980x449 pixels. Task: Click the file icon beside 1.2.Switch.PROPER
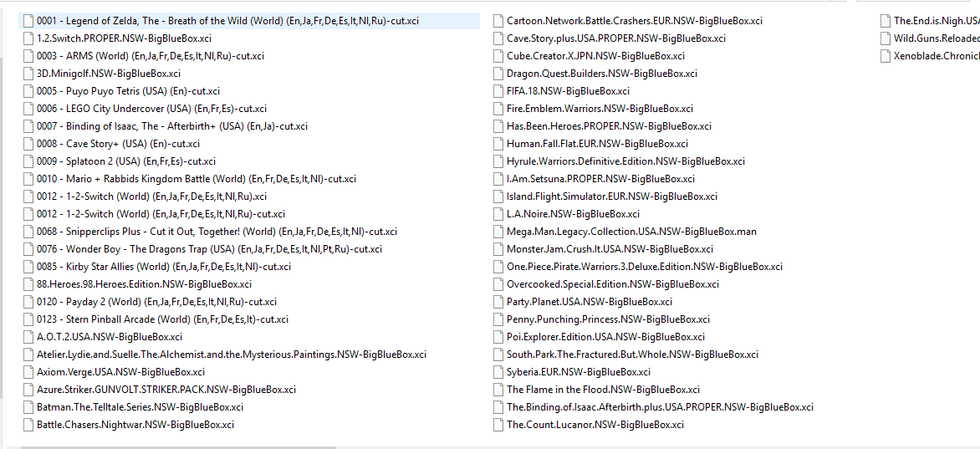28,38
